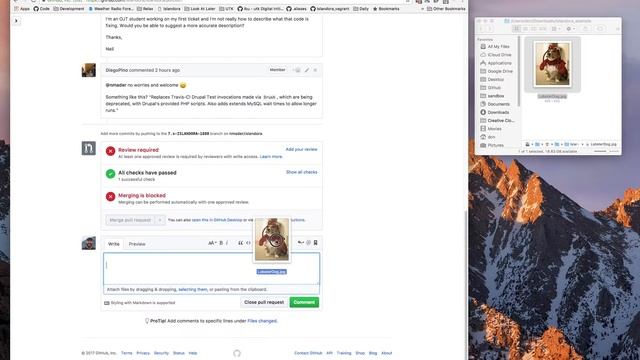Switch to the Preview tab
Viewport: 640px width, 360px height.
(x=137, y=244)
